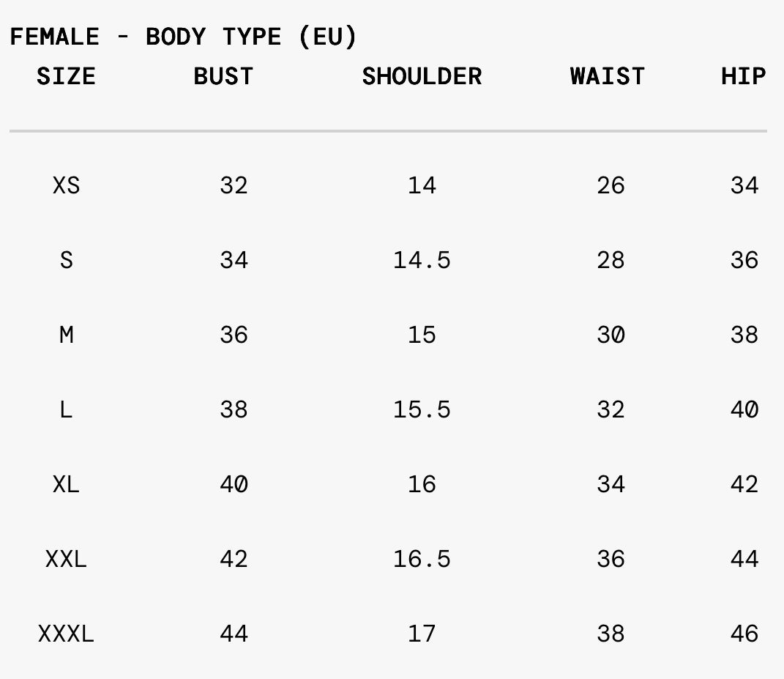Choose the S size row label

point(66,260)
